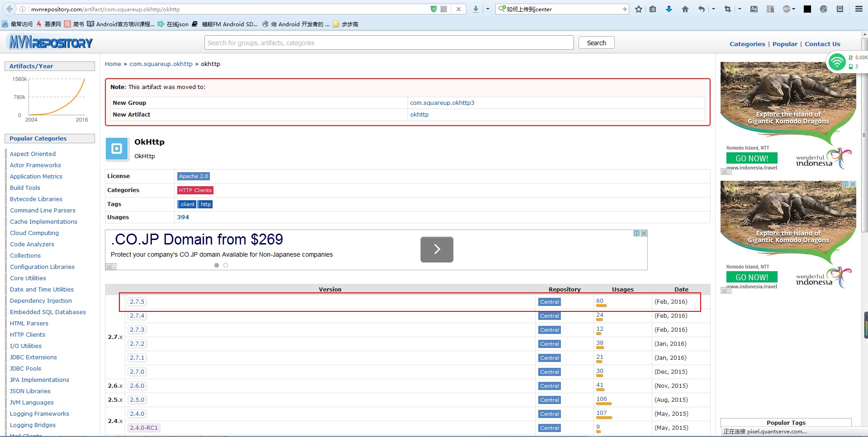Open the 步步高 bookmarks folder
868x437 pixels.
point(346,24)
